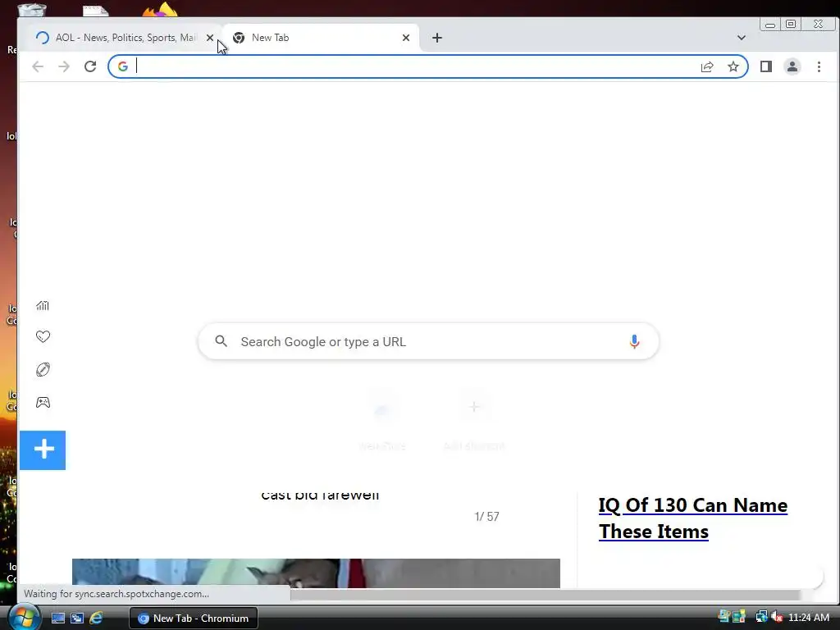This screenshot has width=840, height=630.
Task: Toggle the browser side panel
Action: pos(766,66)
